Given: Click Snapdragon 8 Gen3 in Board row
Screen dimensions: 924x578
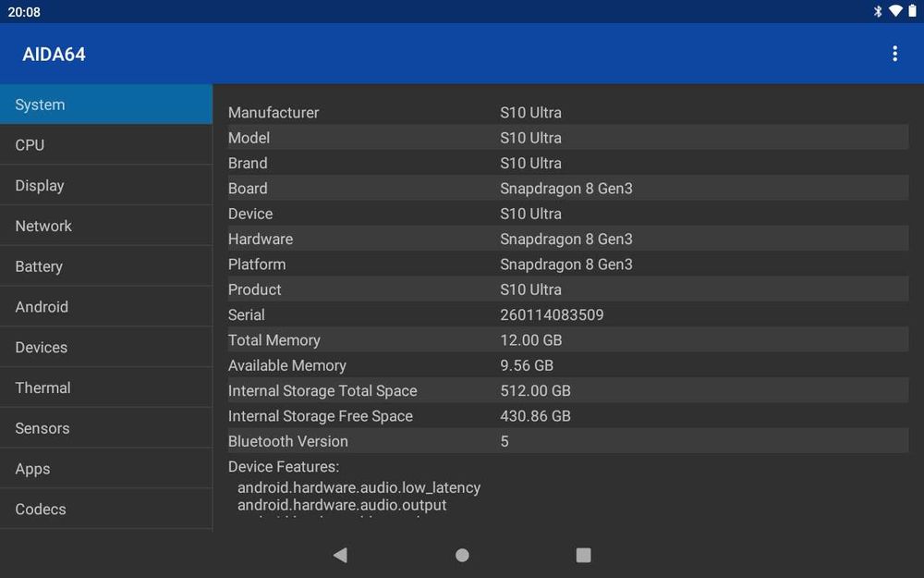Looking at the screenshot, I should click(566, 189).
